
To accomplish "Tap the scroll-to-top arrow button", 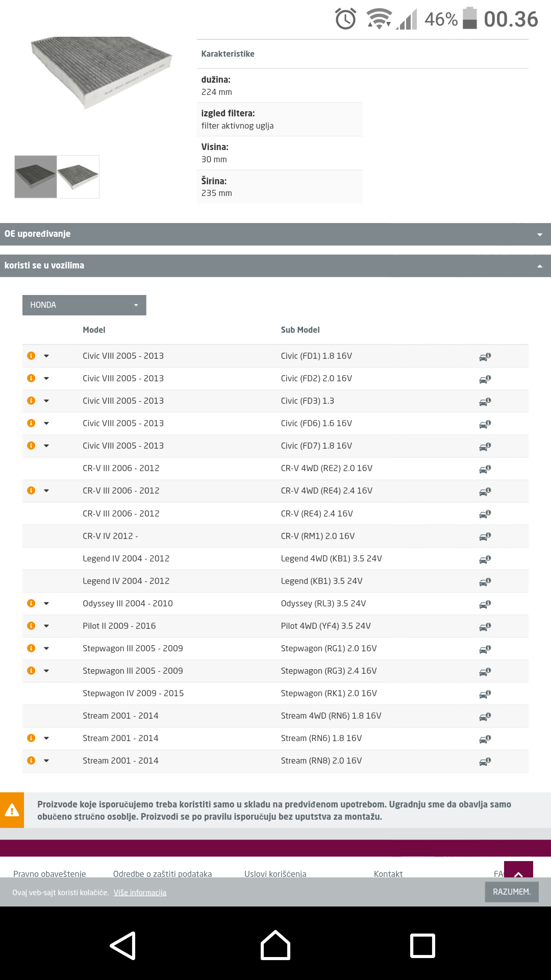I will [518, 870].
